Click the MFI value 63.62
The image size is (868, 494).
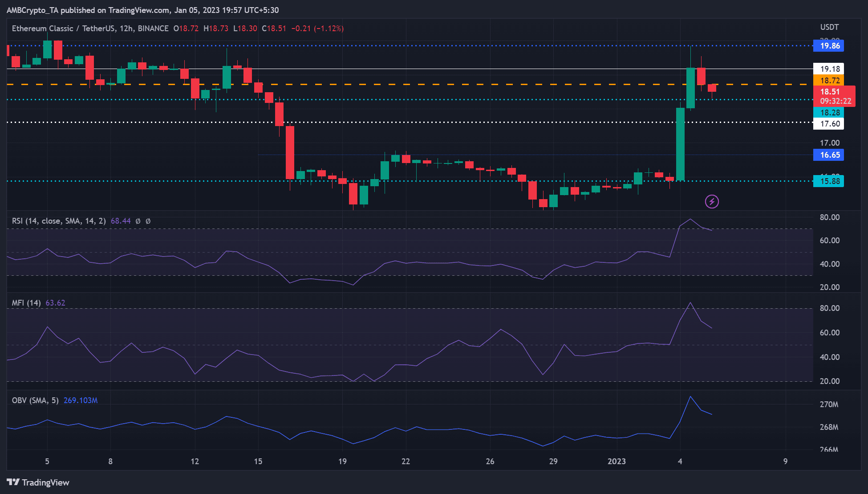pos(55,303)
